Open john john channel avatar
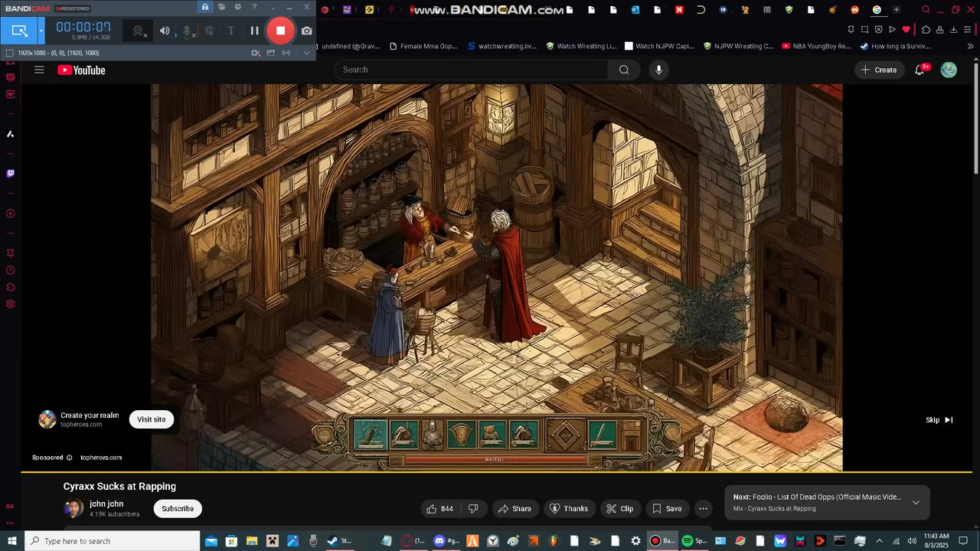This screenshot has width=980, height=551. (73, 508)
